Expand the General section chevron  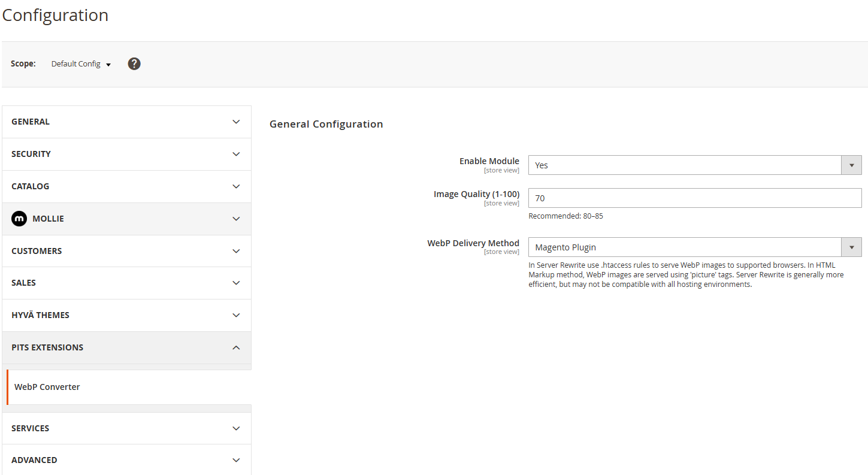[236, 122]
